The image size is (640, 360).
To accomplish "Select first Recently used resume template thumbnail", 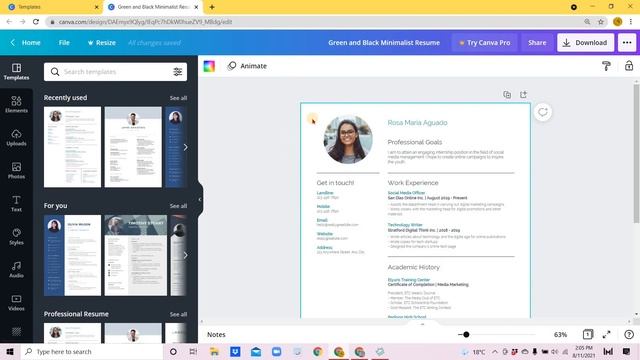I will click(72, 147).
